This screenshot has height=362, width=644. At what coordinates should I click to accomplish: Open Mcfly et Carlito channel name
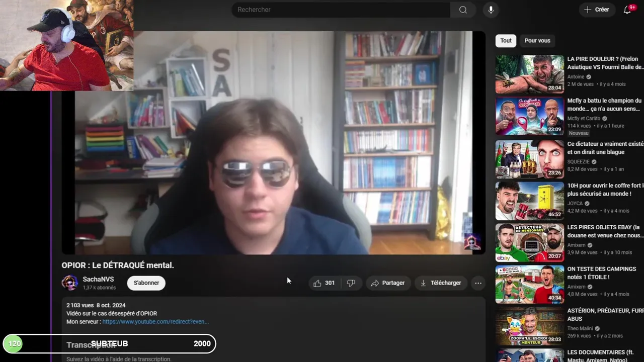584,119
